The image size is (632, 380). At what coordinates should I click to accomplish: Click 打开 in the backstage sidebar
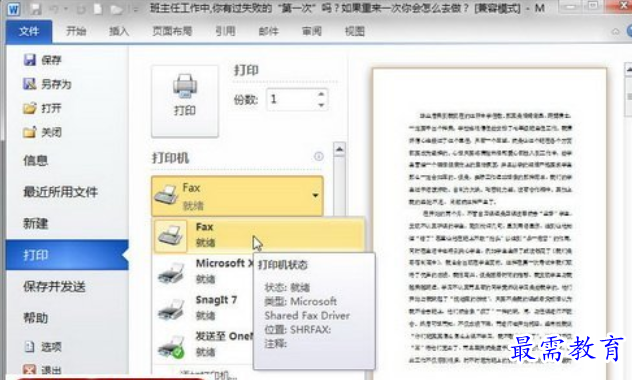click(42, 108)
